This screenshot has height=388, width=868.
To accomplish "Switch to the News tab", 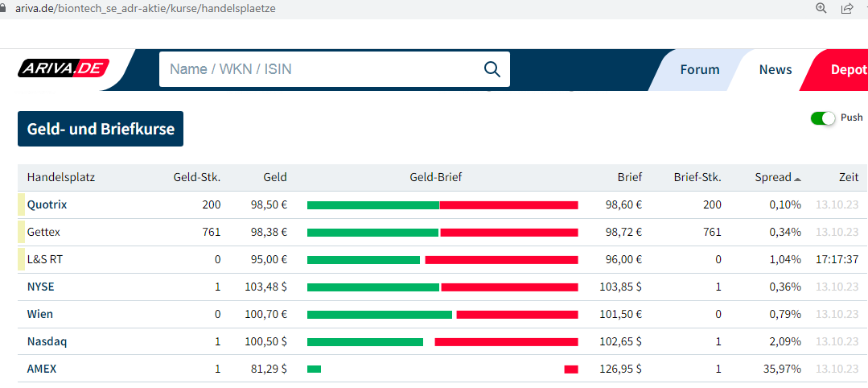I will click(775, 70).
